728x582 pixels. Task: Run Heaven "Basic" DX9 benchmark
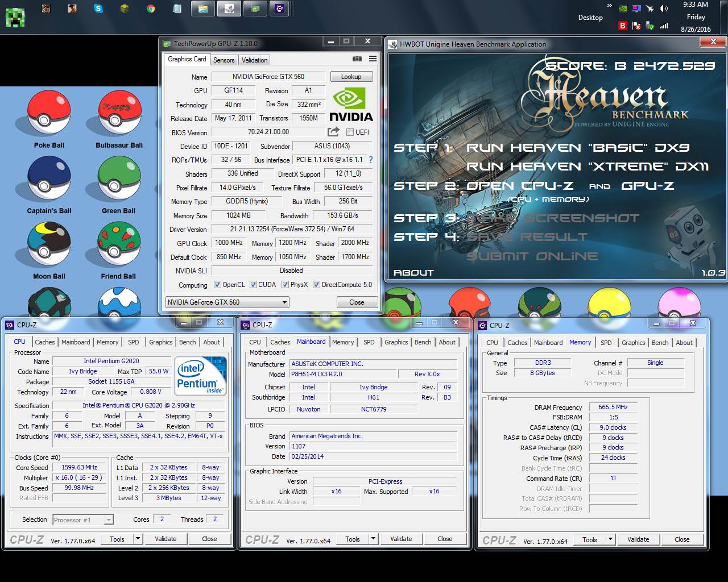[578, 148]
